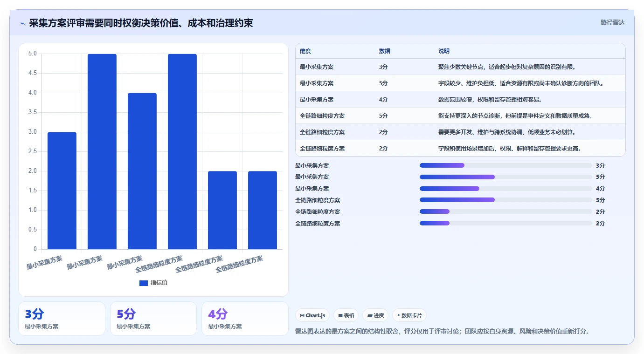Click the slide title 采集方案评审需要同时权衡
Image resolution: width=644 pixels, height=354 pixels.
(141, 23)
